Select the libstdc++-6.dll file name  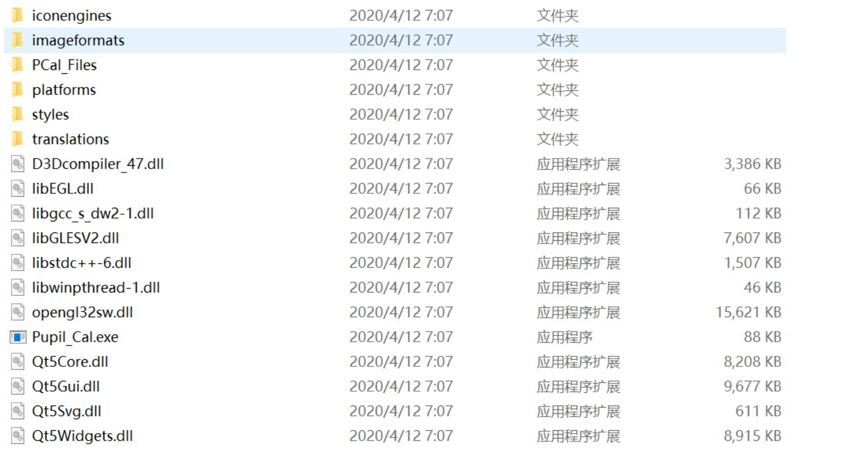point(82,263)
